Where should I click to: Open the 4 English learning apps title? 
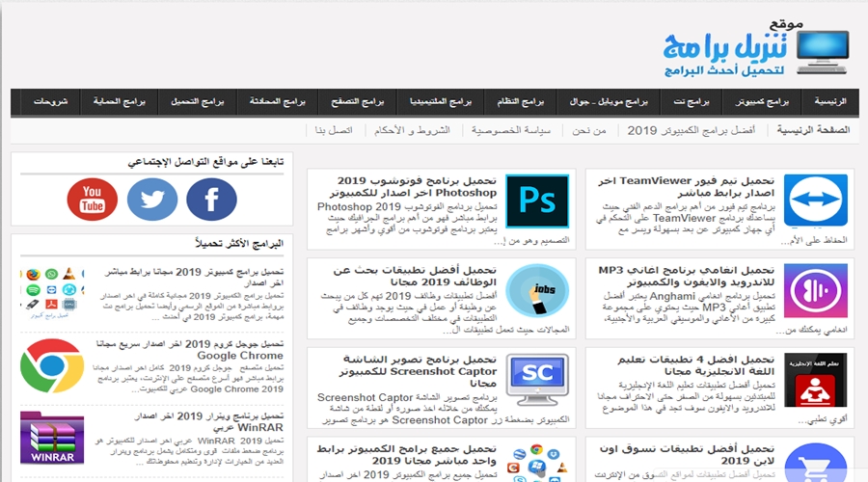pyautogui.click(x=695, y=365)
